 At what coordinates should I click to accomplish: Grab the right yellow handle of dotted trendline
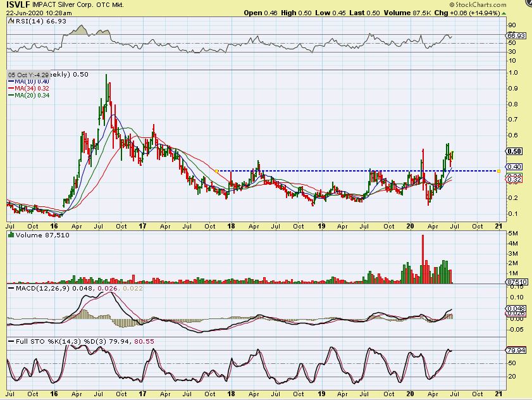498,171
